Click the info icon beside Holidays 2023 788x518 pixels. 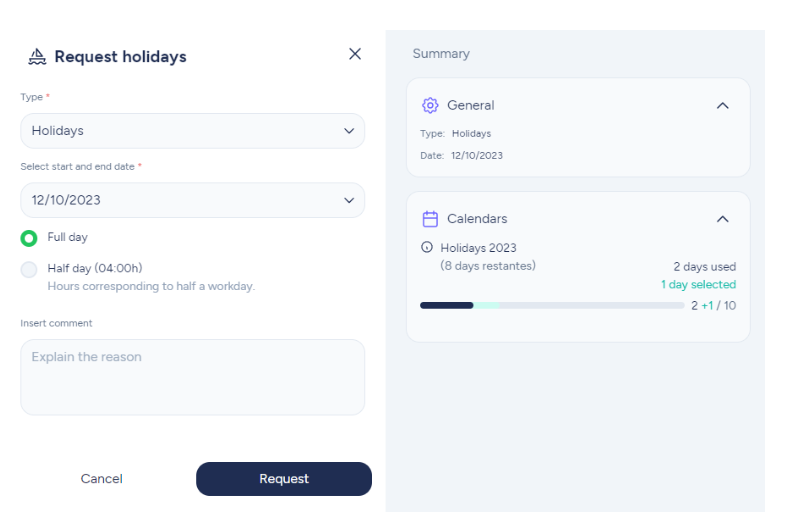pos(427,247)
